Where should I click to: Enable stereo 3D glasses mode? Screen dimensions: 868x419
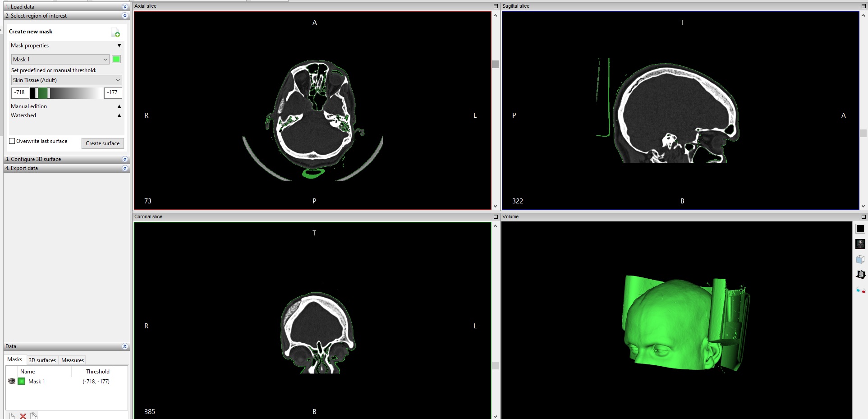860,290
